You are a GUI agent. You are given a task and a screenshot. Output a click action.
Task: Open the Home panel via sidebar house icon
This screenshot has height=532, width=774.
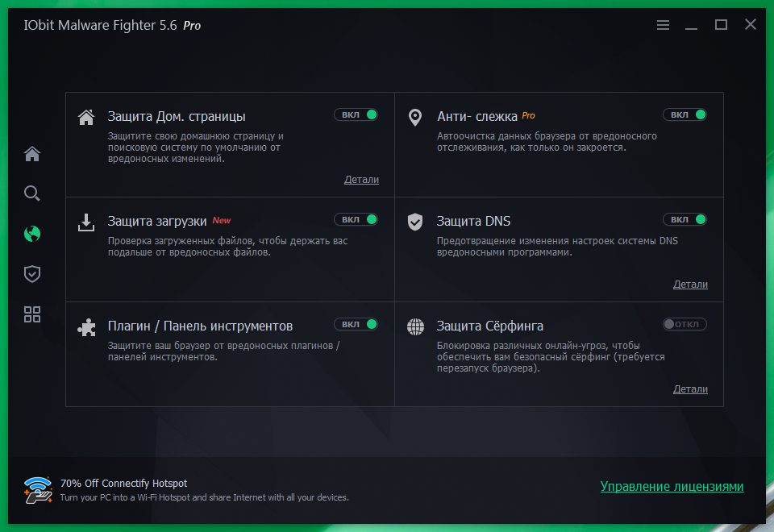tap(31, 153)
